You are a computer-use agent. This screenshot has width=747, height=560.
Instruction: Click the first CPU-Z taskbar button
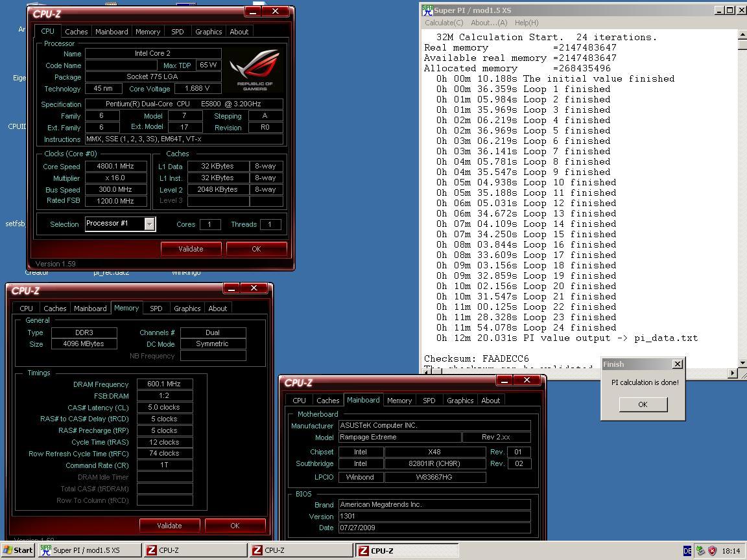(195, 550)
